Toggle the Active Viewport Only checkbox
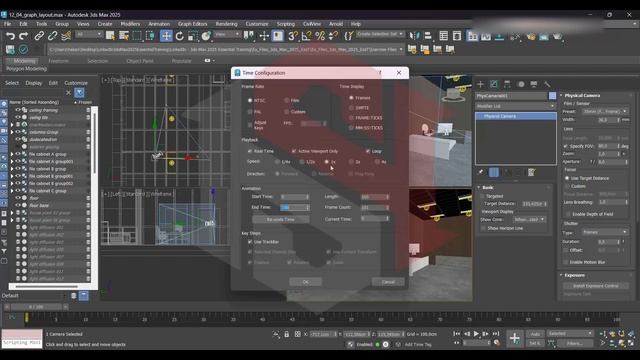The image size is (640, 360). pos(294,151)
